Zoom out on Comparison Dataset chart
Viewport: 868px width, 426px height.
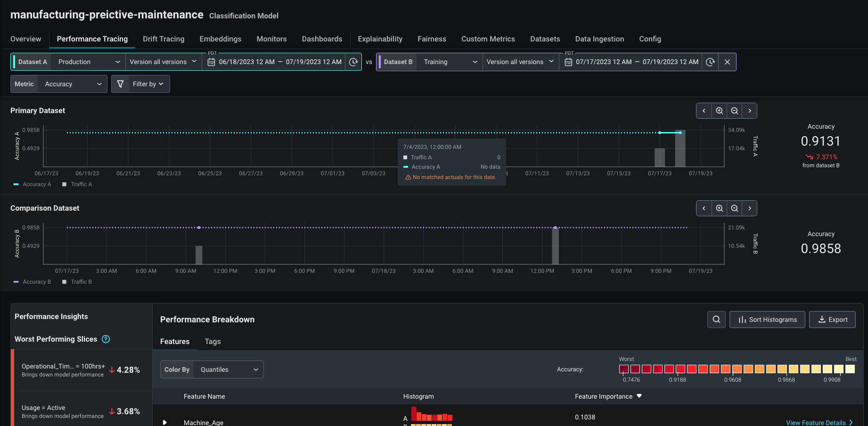[735, 208]
